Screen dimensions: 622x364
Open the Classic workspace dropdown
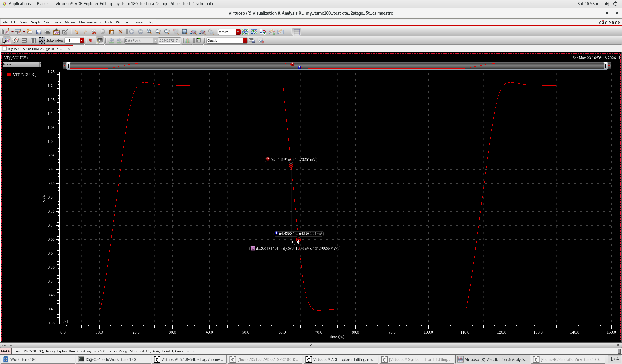tap(245, 40)
